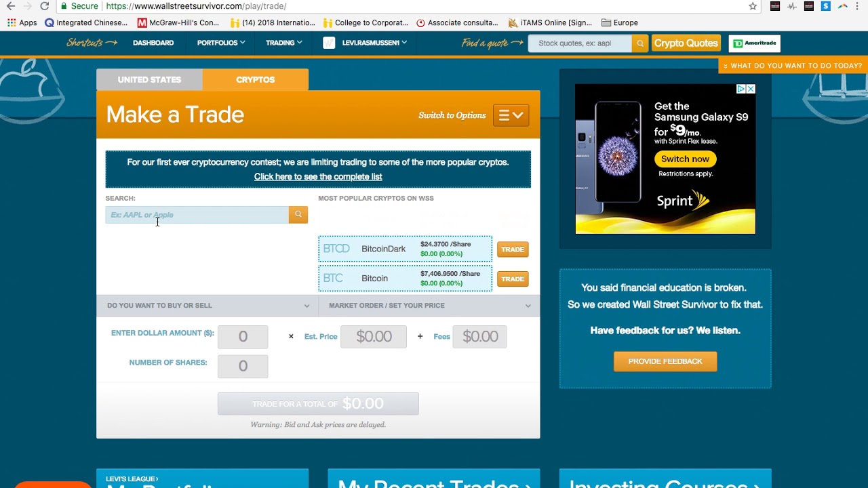Click the AdChoices triangle icon on ad

(x=741, y=89)
